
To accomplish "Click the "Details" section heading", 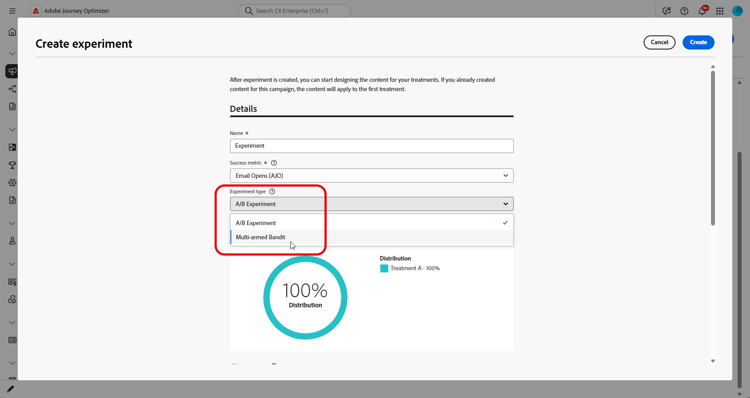I will click(x=243, y=109).
